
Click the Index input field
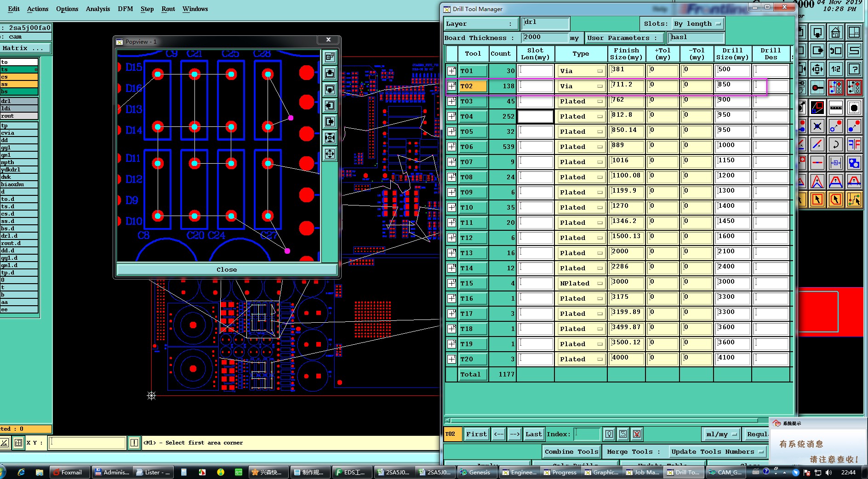[x=587, y=434]
